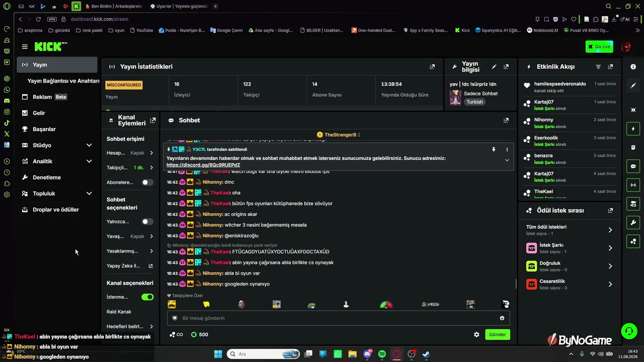Click the info icon in right toolbar

point(633,67)
